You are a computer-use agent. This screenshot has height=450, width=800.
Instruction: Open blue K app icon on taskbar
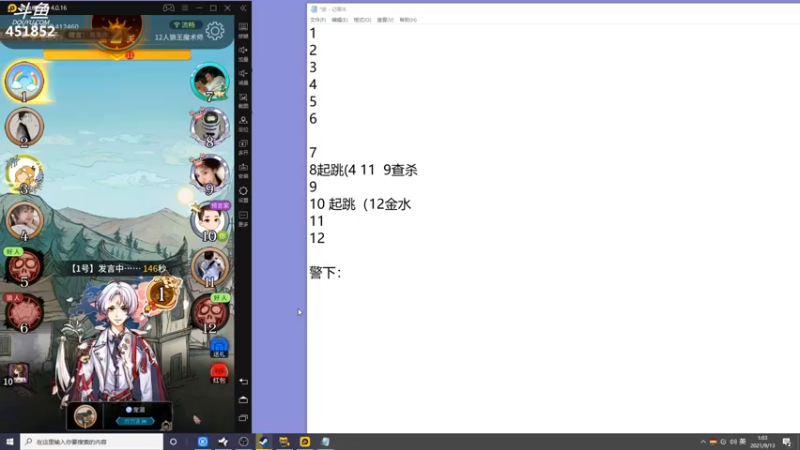coord(203,442)
